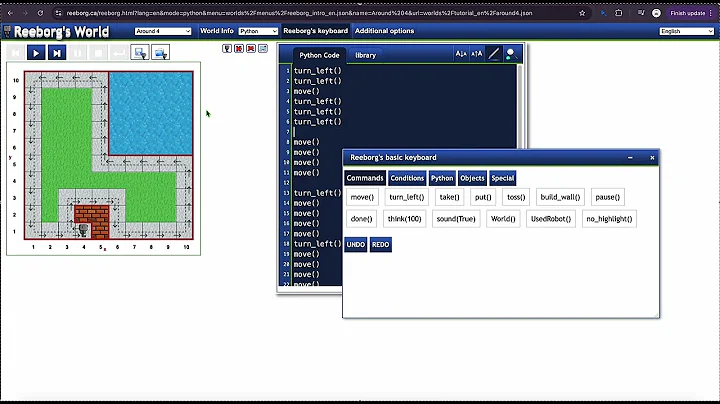Select the Python tab in basic keyboard
The image size is (720, 404).
pyautogui.click(x=442, y=178)
